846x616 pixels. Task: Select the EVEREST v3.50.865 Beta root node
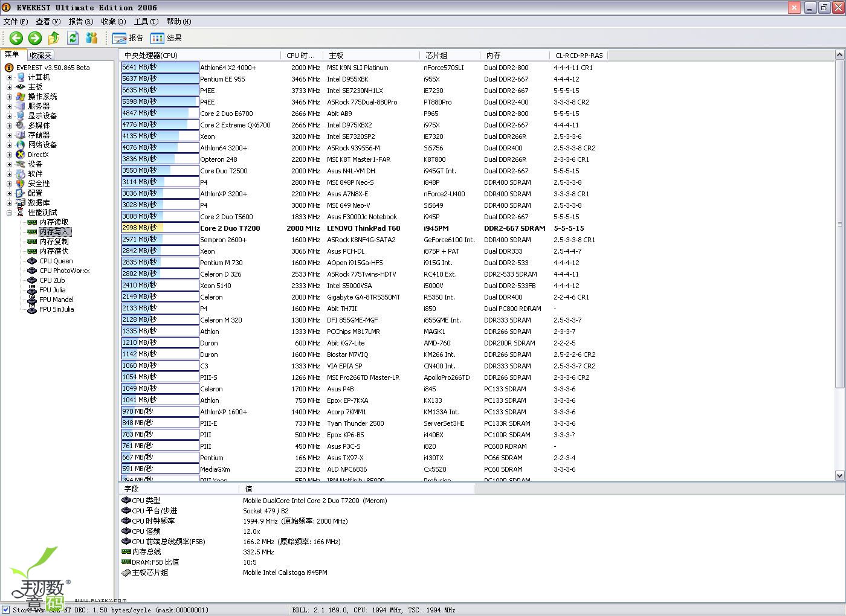click(53, 68)
